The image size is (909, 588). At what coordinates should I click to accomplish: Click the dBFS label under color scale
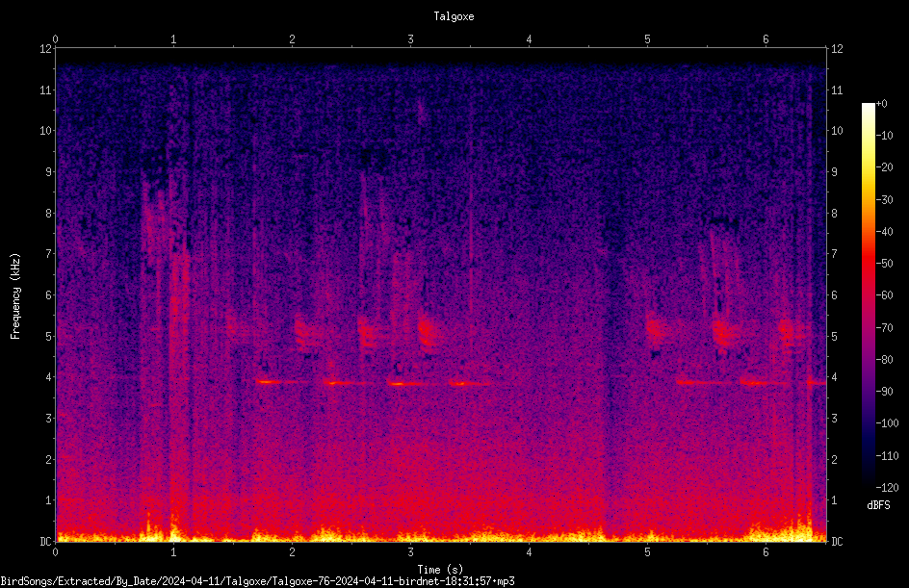(x=878, y=505)
